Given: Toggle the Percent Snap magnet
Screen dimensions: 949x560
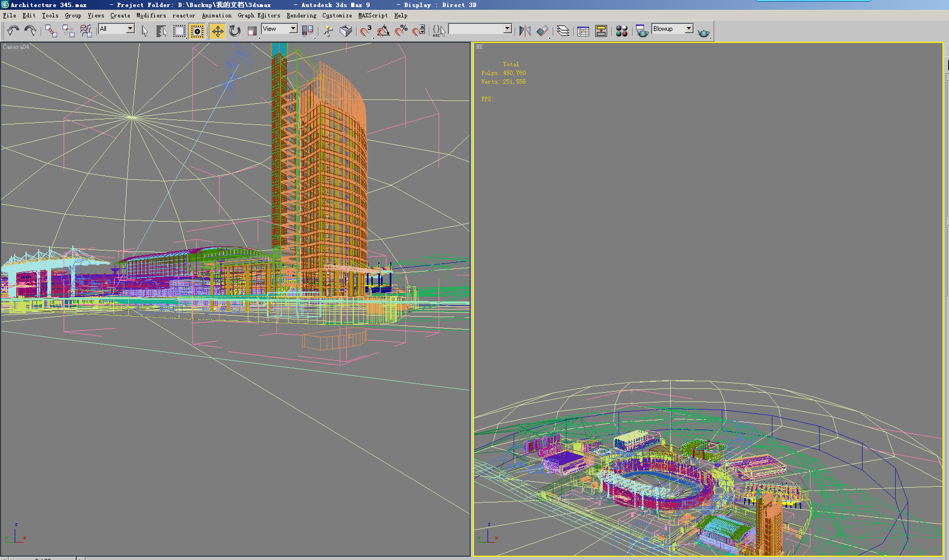Looking at the screenshot, I should (x=401, y=31).
